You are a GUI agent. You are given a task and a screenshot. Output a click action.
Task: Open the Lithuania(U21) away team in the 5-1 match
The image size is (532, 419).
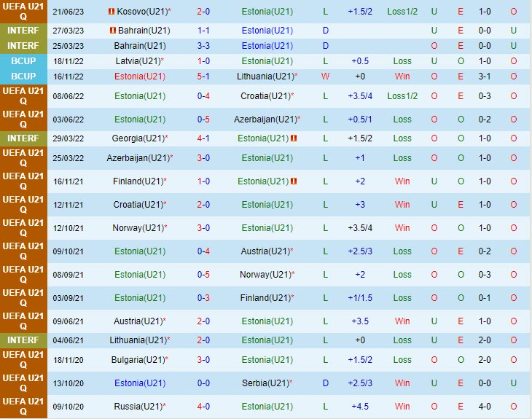click(265, 76)
